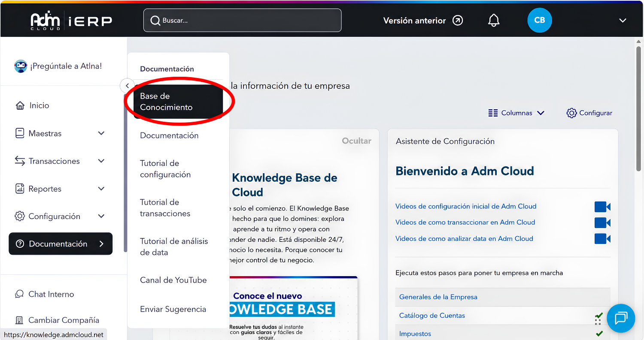644x340 pixels.
Task: Open Catálogo de Cuentas step
Action: pyautogui.click(x=432, y=316)
